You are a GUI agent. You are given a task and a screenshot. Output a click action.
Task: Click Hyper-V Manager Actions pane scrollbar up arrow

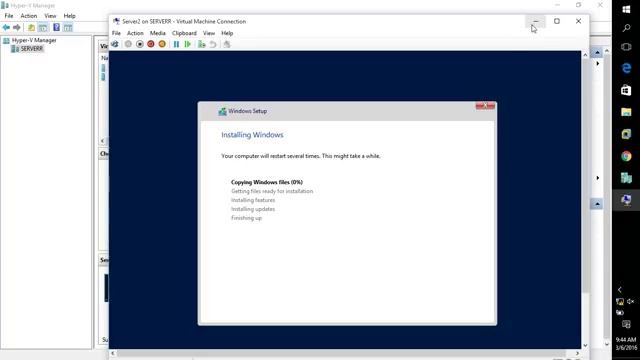click(607, 51)
